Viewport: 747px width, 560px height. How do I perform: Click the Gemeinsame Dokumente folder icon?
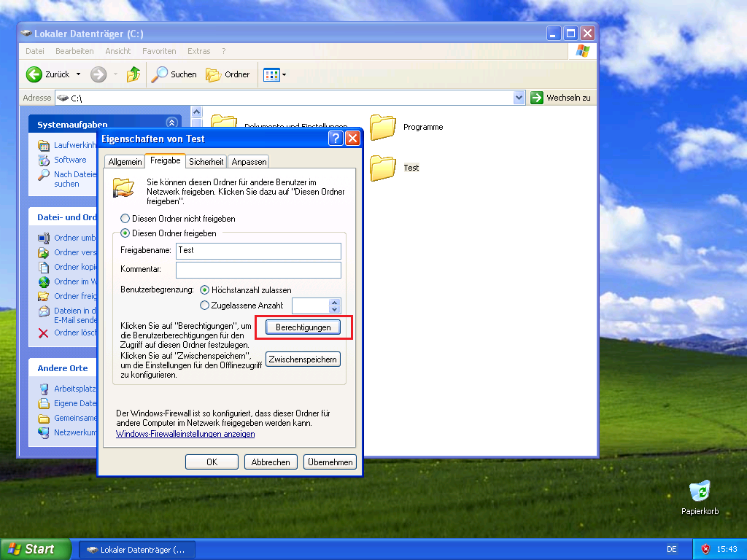(44, 418)
